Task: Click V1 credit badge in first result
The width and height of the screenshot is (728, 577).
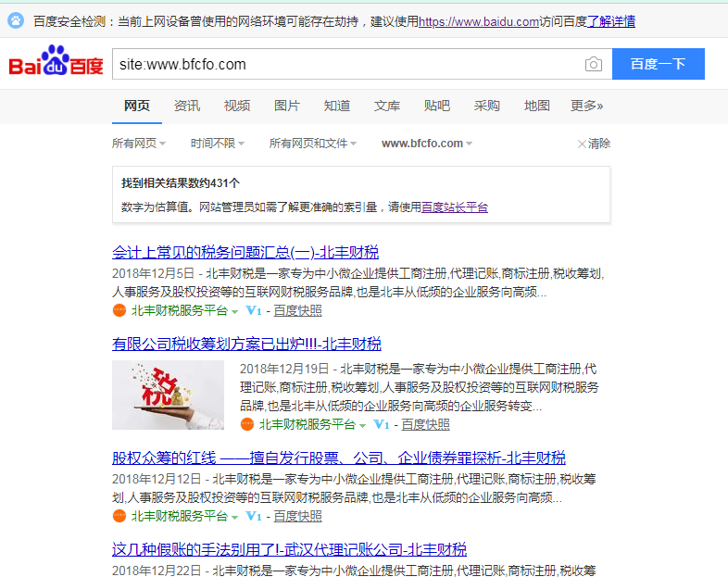Action: 254,310
